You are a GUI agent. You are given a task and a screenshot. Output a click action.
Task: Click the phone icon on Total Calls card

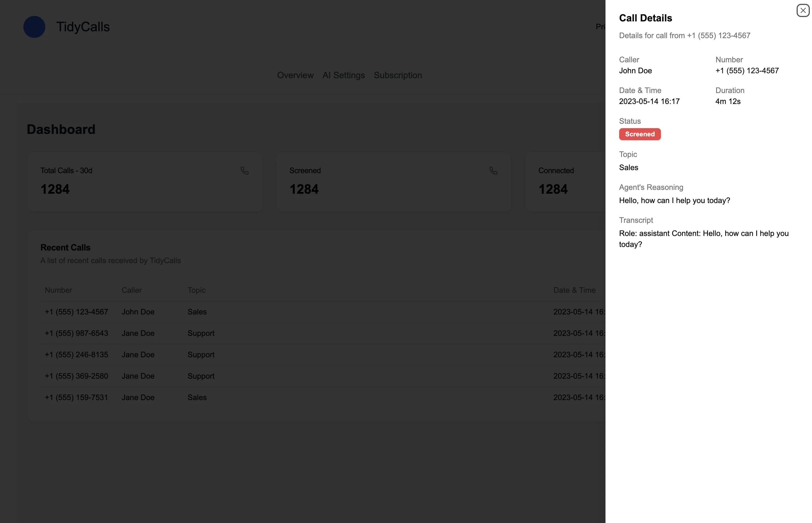point(244,170)
